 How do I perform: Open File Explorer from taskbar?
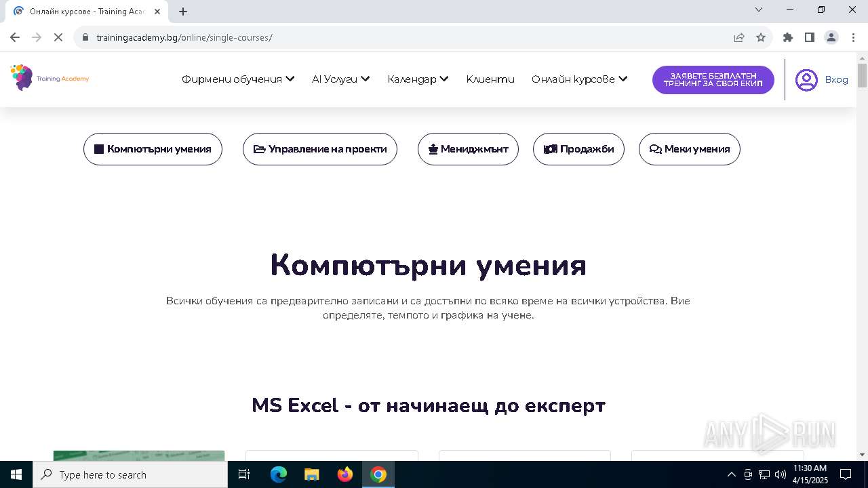[x=312, y=474]
